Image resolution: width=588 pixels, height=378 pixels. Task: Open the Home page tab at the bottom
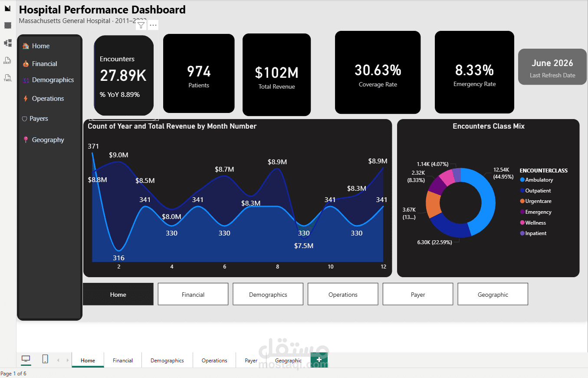tap(88, 360)
